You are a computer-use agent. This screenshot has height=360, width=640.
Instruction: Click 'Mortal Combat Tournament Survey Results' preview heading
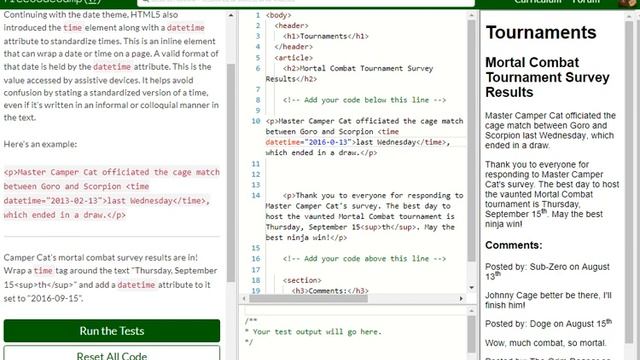[x=547, y=78]
